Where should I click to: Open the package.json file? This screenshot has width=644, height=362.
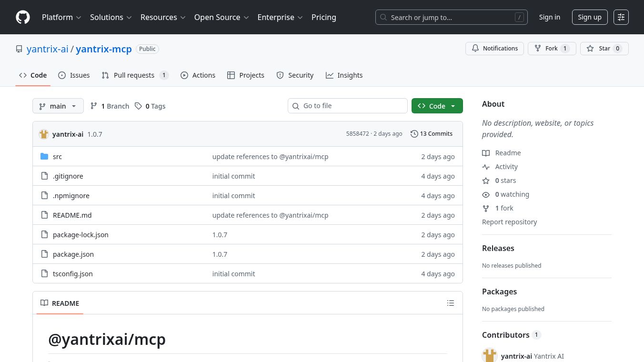[x=73, y=254]
